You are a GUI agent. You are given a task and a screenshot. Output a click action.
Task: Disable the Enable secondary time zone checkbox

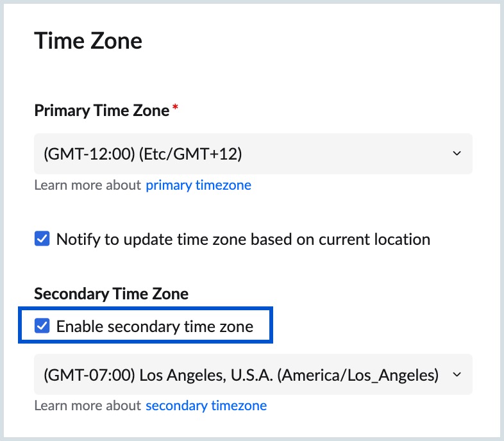pos(42,327)
